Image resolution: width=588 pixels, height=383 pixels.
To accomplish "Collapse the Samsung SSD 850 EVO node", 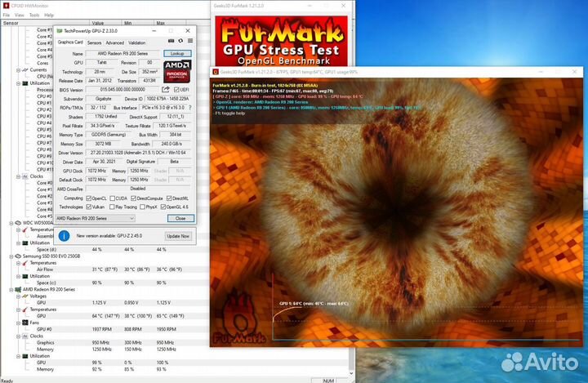I will pyautogui.click(x=9, y=256).
